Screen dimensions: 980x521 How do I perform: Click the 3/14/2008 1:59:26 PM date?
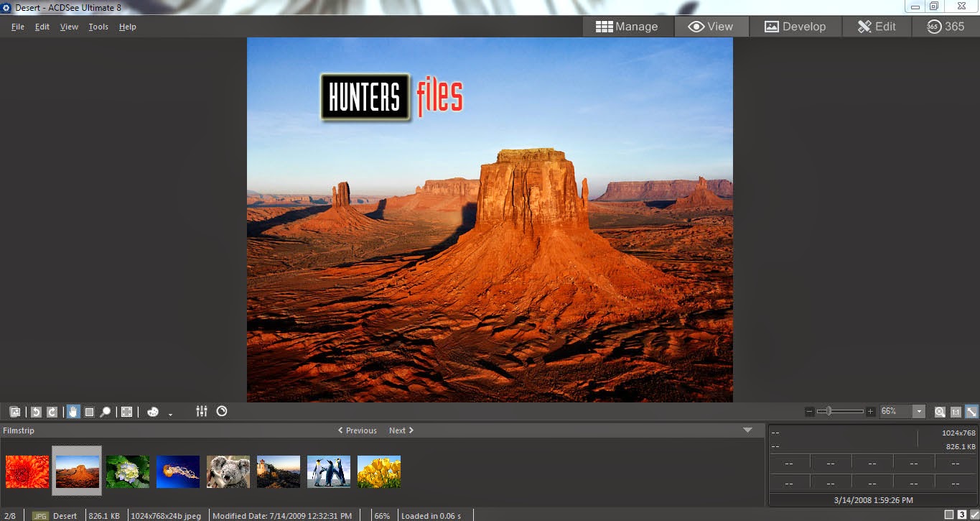click(873, 500)
